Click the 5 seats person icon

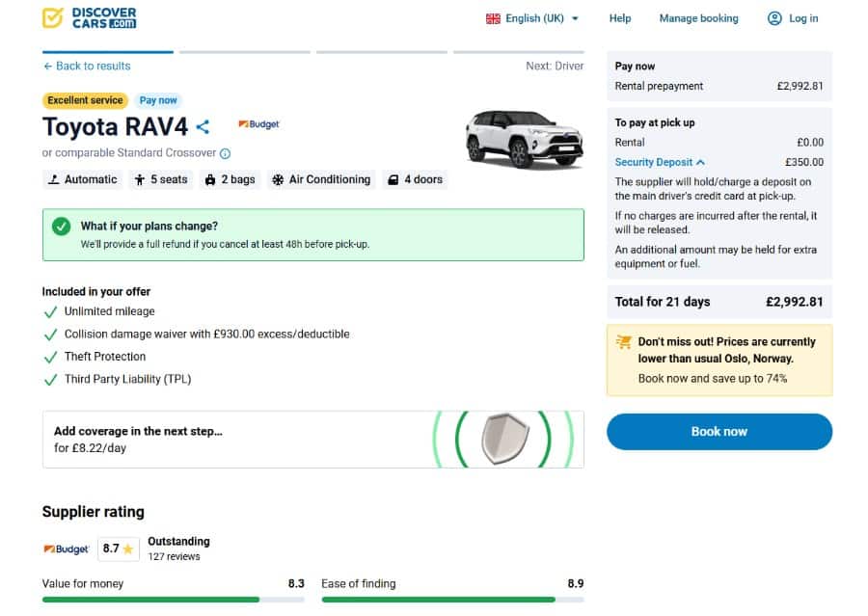tap(140, 179)
